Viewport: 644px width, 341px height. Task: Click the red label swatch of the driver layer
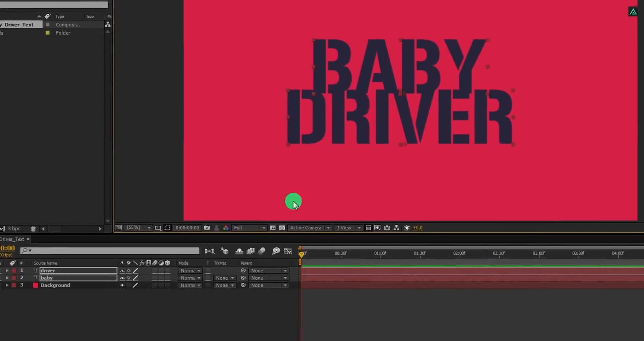pyautogui.click(x=14, y=271)
